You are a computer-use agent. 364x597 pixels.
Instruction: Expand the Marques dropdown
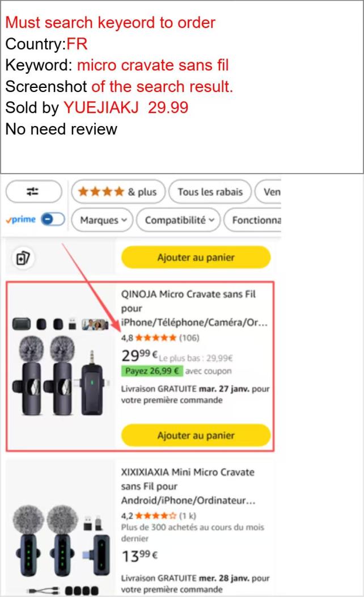(102, 220)
